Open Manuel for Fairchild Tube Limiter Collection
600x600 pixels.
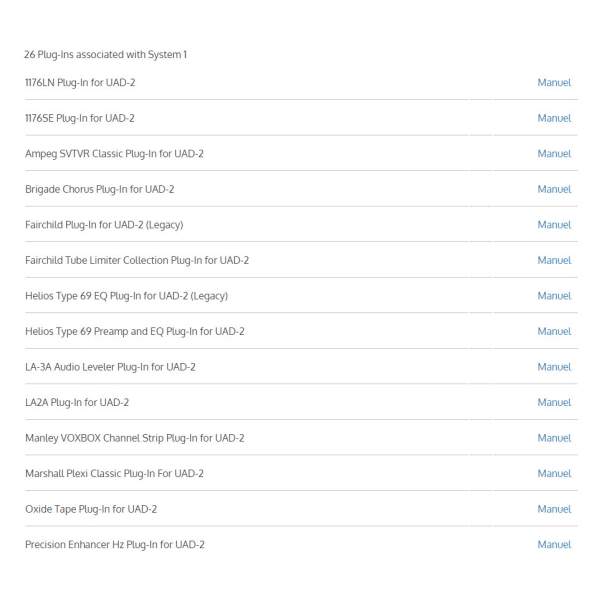click(x=554, y=261)
